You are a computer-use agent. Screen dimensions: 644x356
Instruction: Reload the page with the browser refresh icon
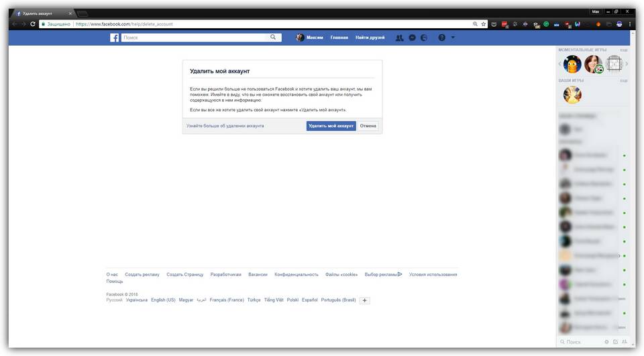pyautogui.click(x=33, y=24)
